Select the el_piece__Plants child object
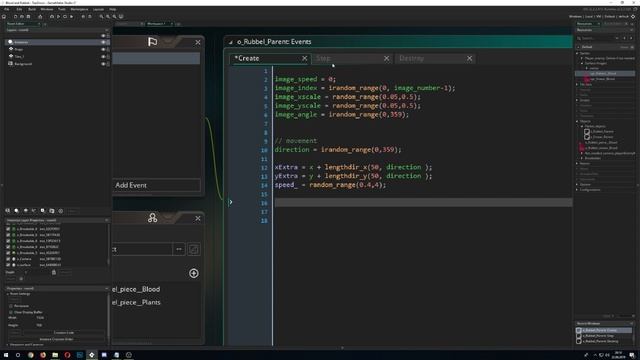 [x=136, y=302]
